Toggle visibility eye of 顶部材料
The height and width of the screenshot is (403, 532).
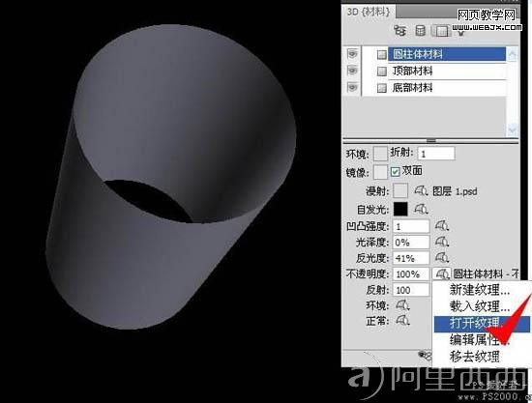[352, 71]
